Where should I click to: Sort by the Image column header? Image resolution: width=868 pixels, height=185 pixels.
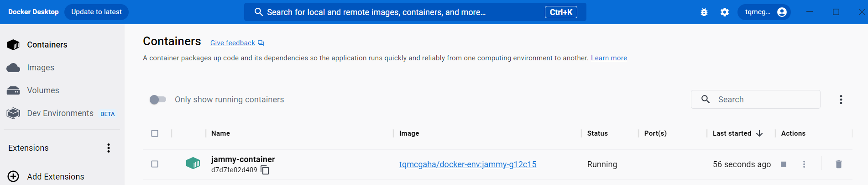coord(409,133)
